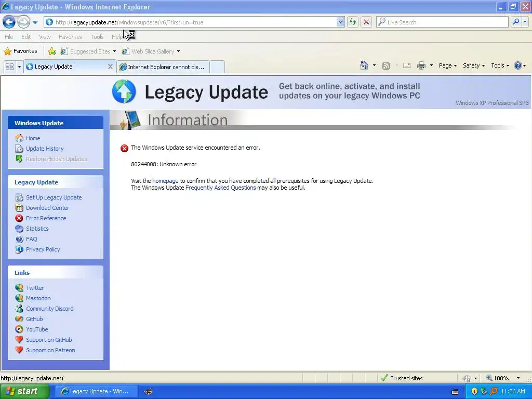Open the Page command menu
Viewport: 532px width, 399px height.
tap(447, 65)
